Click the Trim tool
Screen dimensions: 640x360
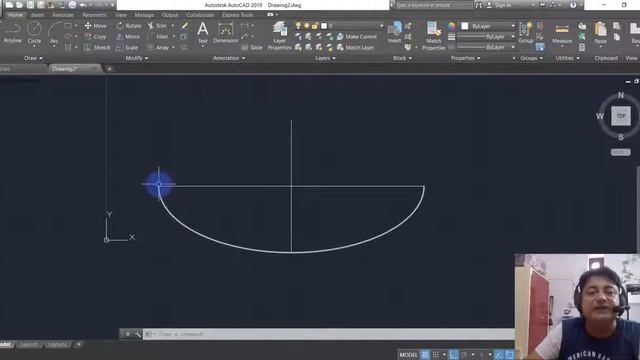(158, 26)
